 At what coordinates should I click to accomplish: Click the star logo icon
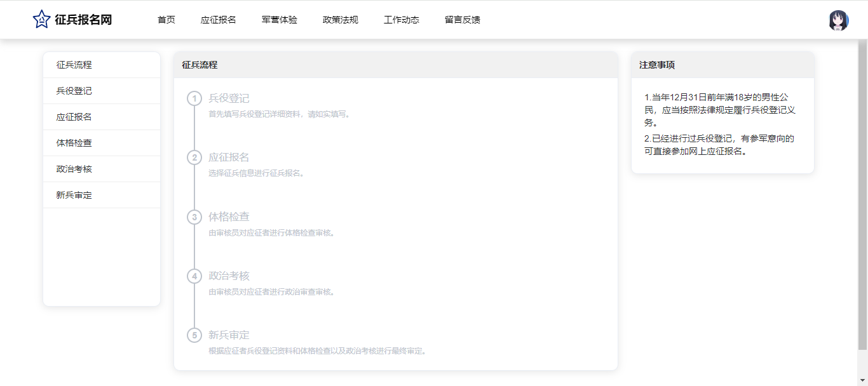(41, 20)
